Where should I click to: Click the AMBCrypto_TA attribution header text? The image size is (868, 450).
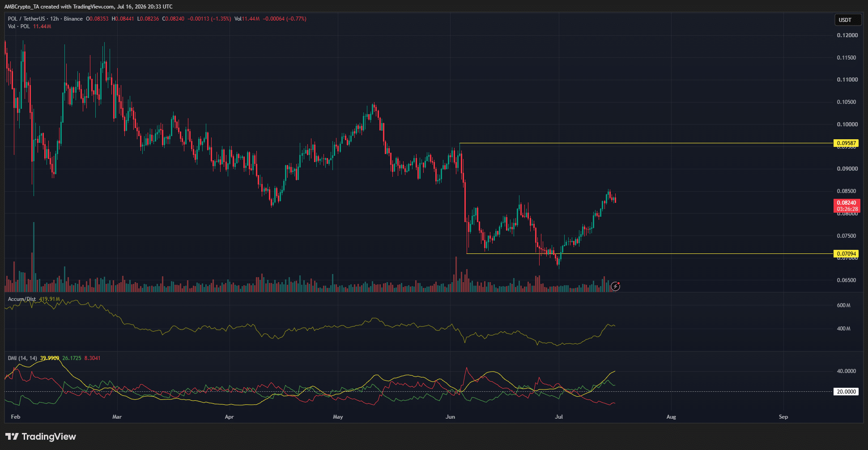pos(88,7)
